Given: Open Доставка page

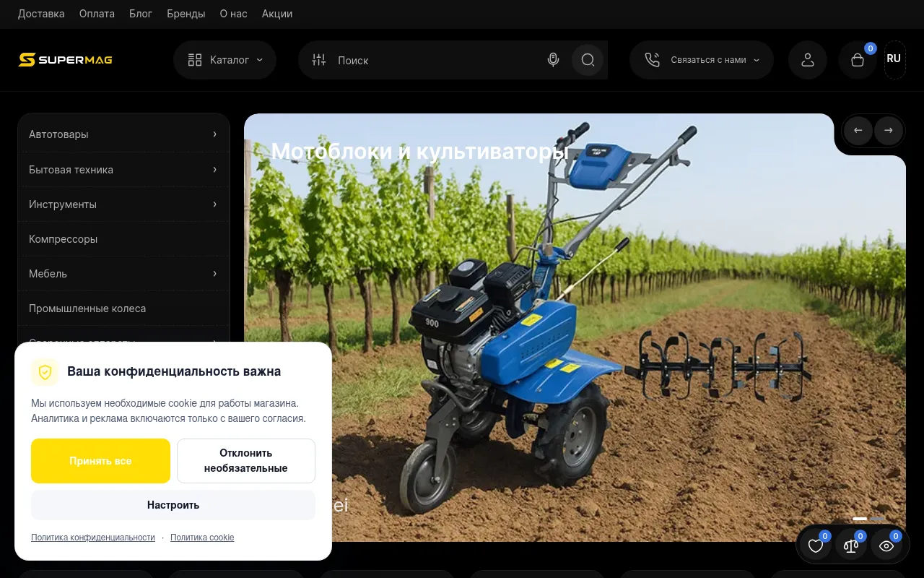Looking at the screenshot, I should tap(41, 14).
